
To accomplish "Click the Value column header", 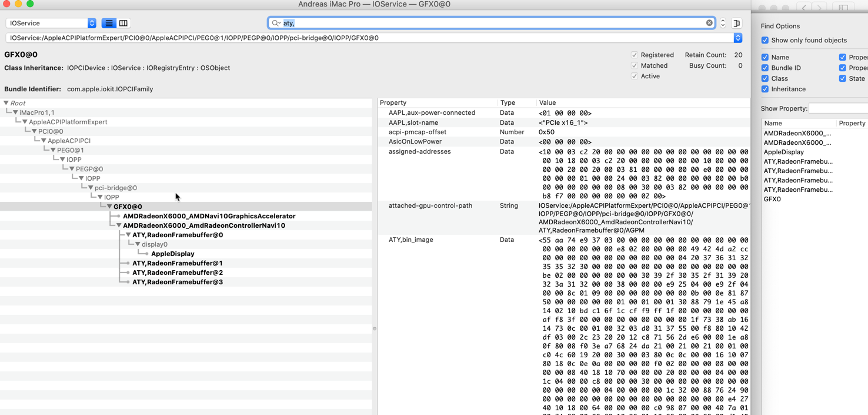I will pos(547,102).
